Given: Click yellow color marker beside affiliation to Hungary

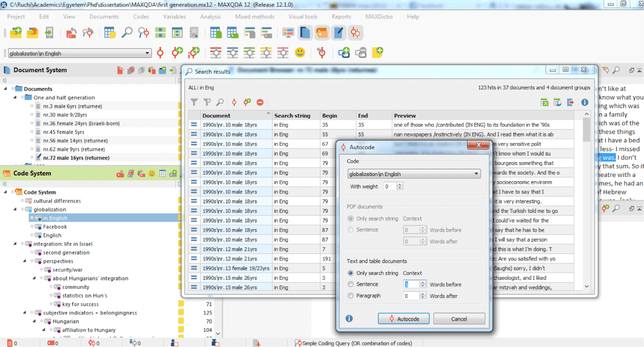Looking at the screenshot, I should tap(181, 330).
